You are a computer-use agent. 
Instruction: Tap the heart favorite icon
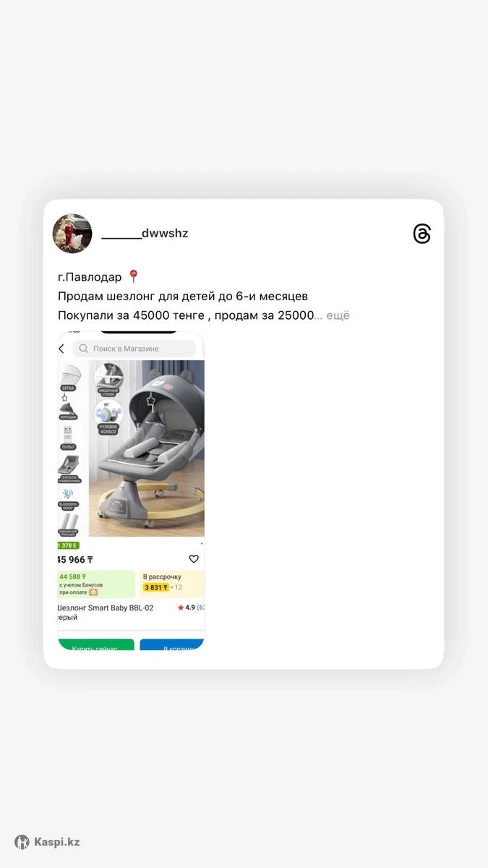tap(194, 559)
